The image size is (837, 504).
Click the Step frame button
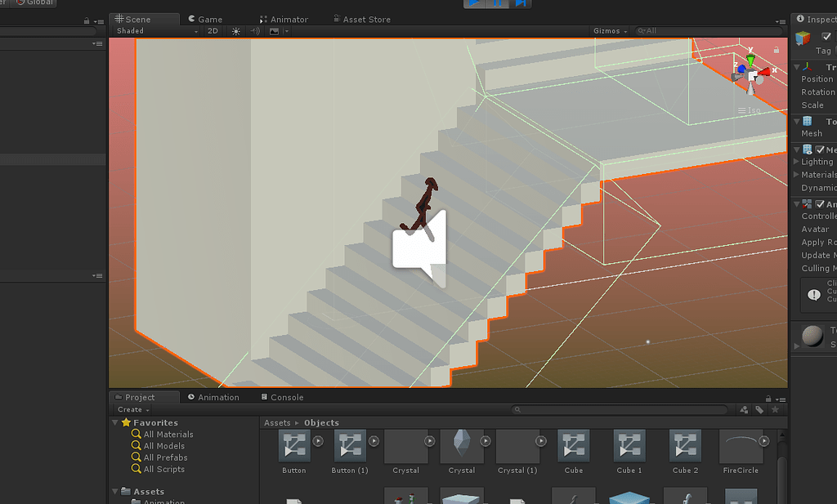point(521,3)
